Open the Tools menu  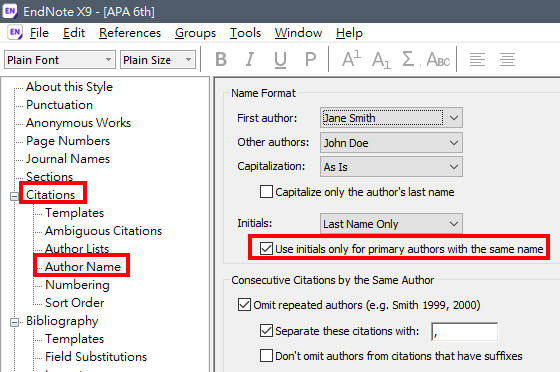click(245, 33)
